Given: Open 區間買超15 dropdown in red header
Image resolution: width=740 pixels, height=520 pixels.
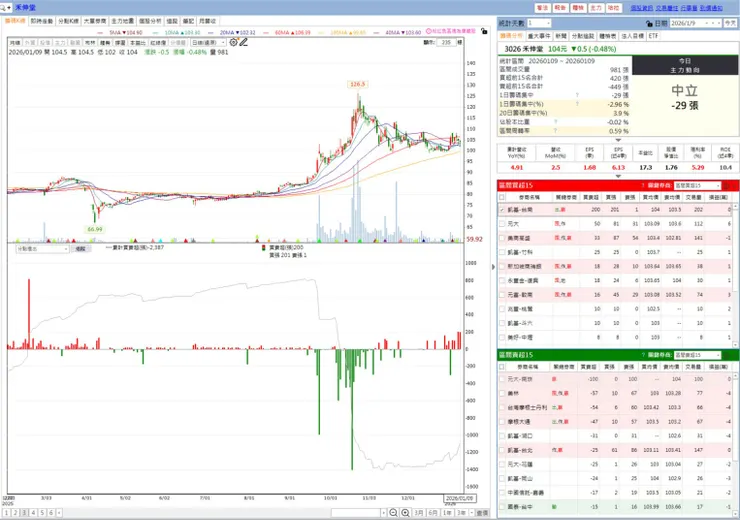Looking at the screenshot, I should [698, 185].
